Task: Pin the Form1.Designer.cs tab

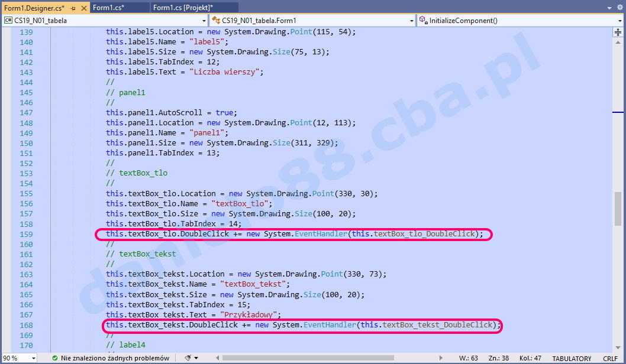Action: coord(72,8)
